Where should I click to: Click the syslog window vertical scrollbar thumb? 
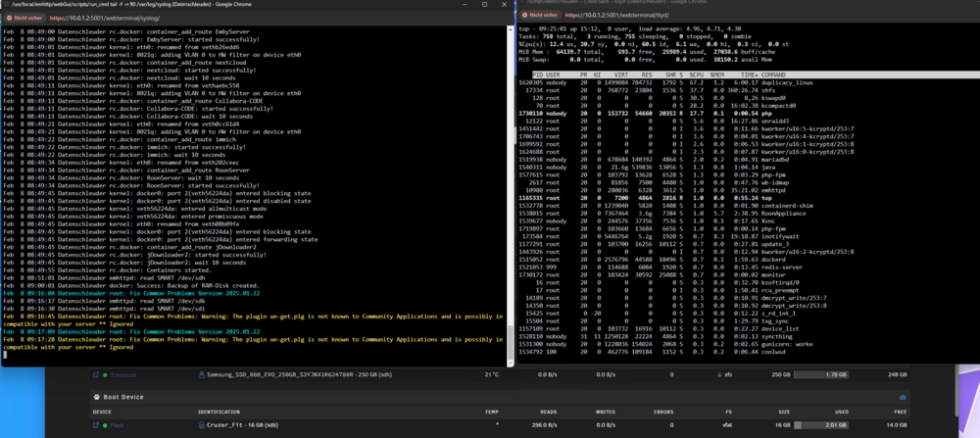click(511, 343)
